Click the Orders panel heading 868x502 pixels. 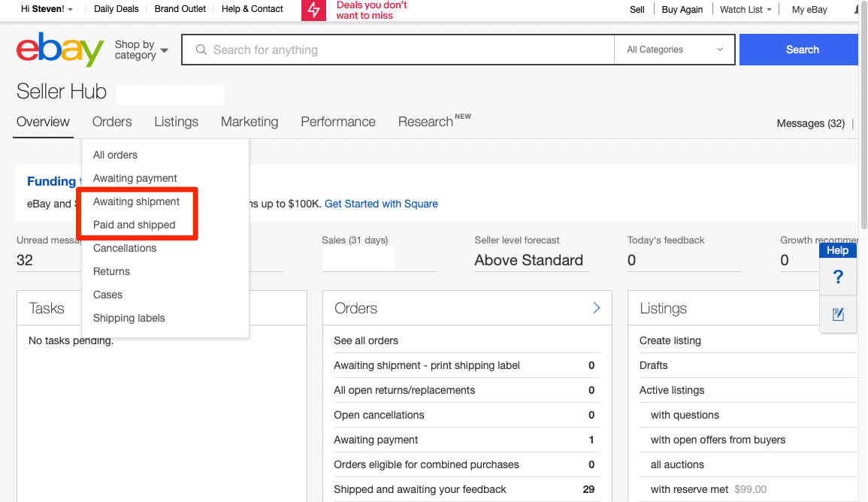(355, 308)
